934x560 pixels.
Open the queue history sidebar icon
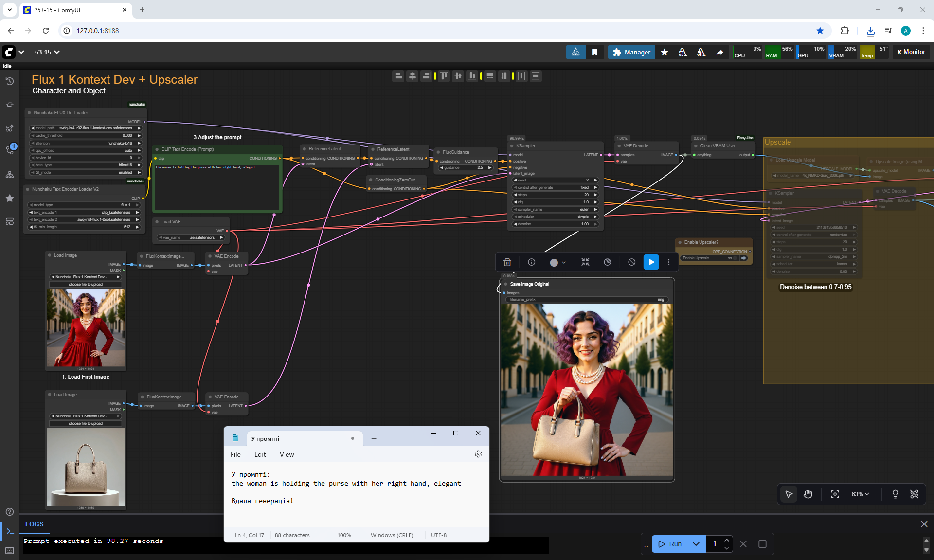pos(10,81)
